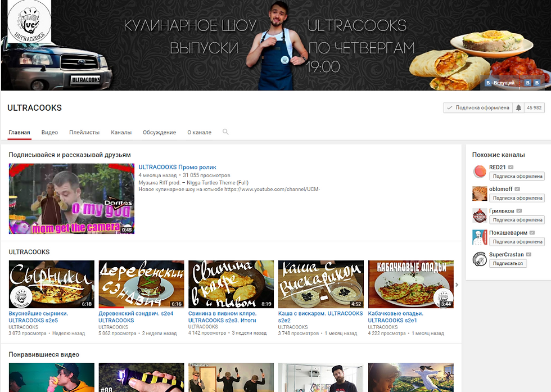The height and width of the screenshot is (392, 551).
Task: Click the Подписывайся и рассказывай друзьям heading
Action: tap(70, 155)
